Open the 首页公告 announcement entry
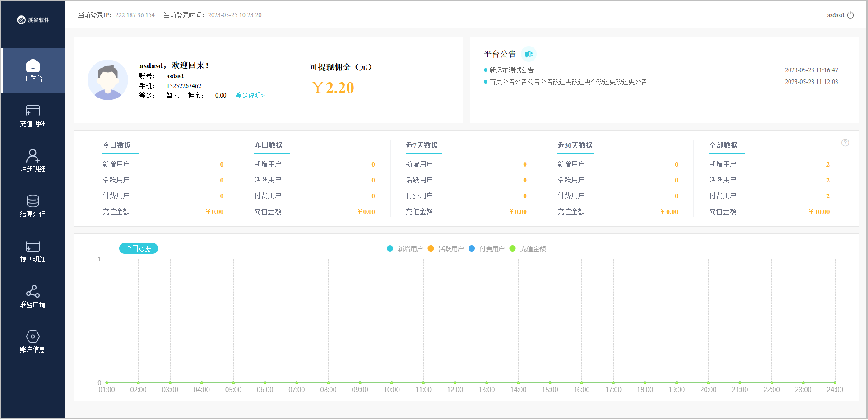The width and height of the screenshot is (868, 420). [x=568, y=82]
